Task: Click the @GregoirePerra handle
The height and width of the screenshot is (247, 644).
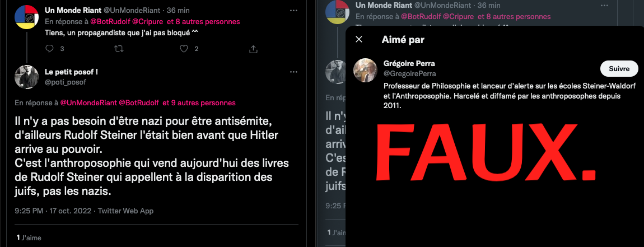Action: click(x=409, y=73)
